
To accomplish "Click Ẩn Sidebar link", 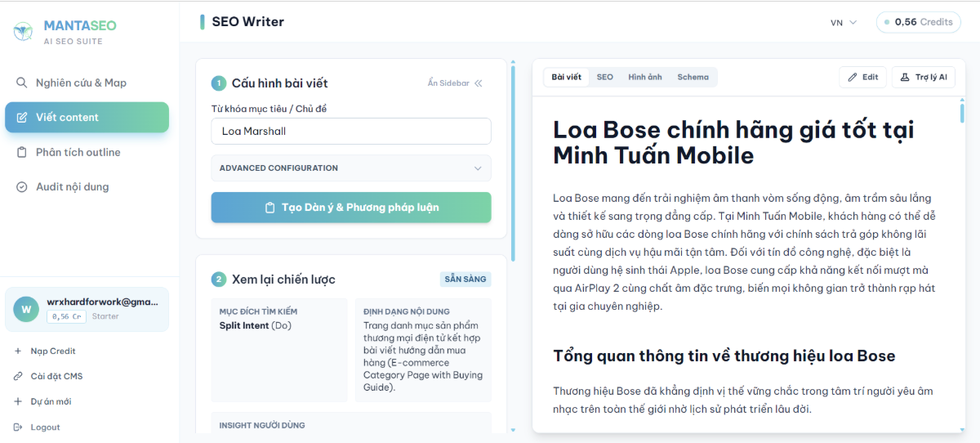I will tap(455, 83).
